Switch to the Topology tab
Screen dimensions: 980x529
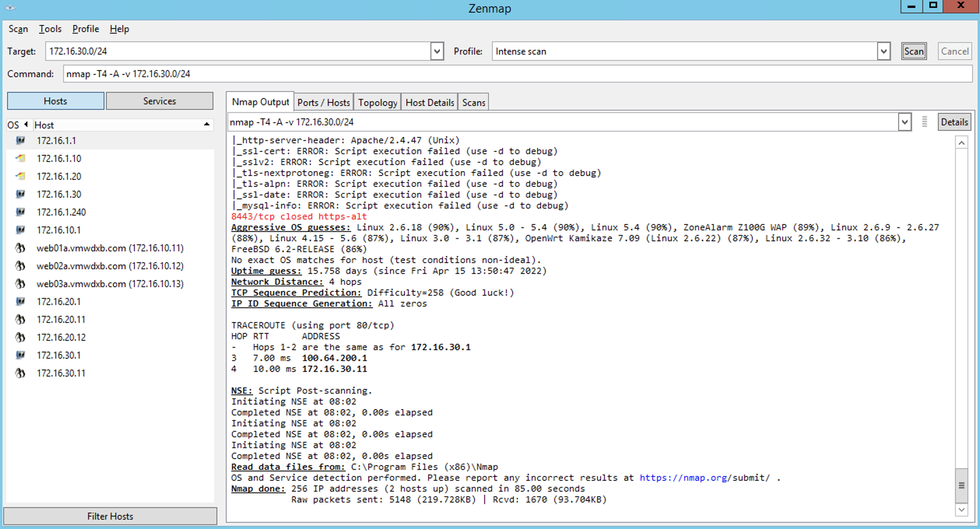377,102
